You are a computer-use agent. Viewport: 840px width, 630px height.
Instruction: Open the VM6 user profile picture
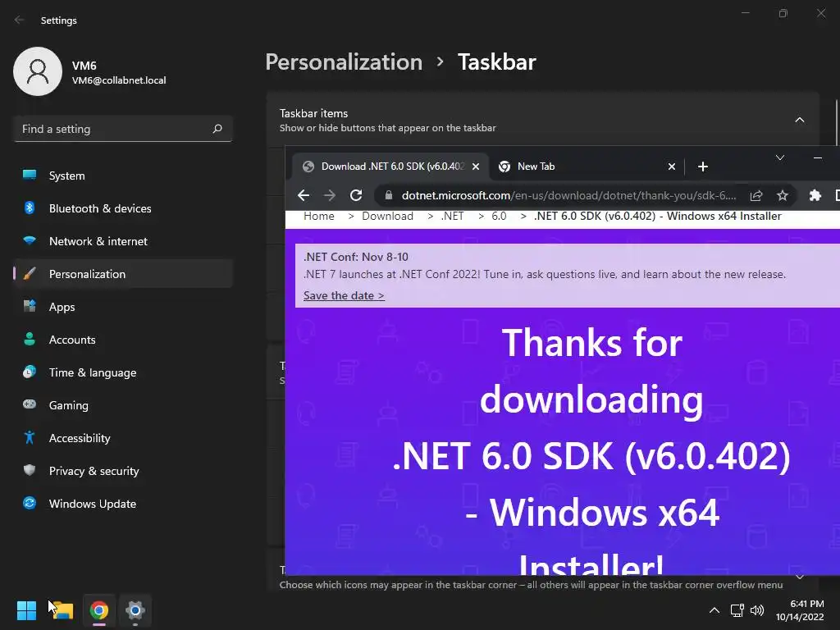click(38, 71)
